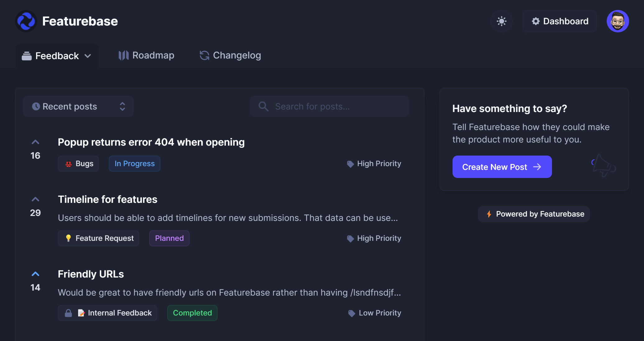The height and width of the screenshot is (341, 644).
Task: Click the In Progress status badge
Action: pos(135,164)
